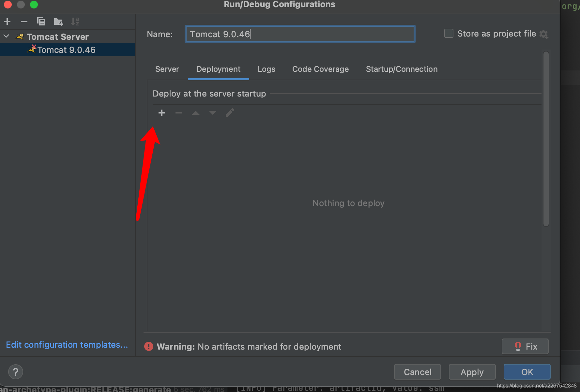Image resolution: width=580 pixels, height=392 pixels.
Task: Close the Run/Debug Configurations window
Action: 8,5
